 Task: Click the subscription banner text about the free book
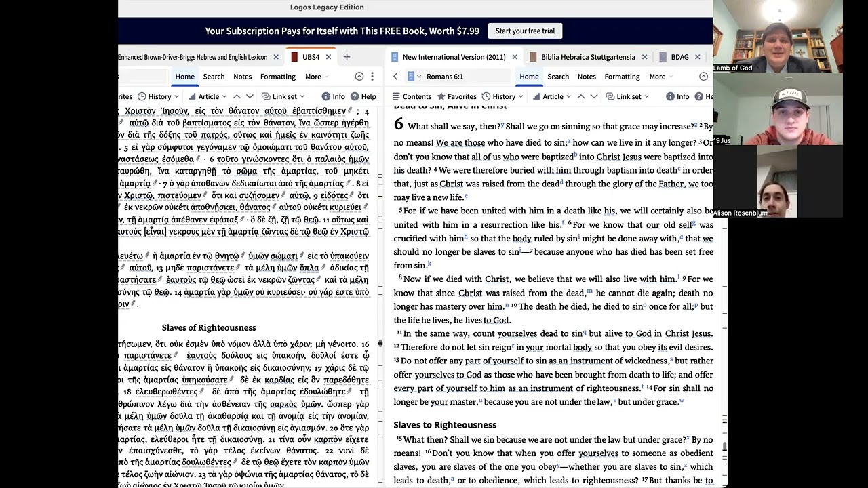coord(342,30)
